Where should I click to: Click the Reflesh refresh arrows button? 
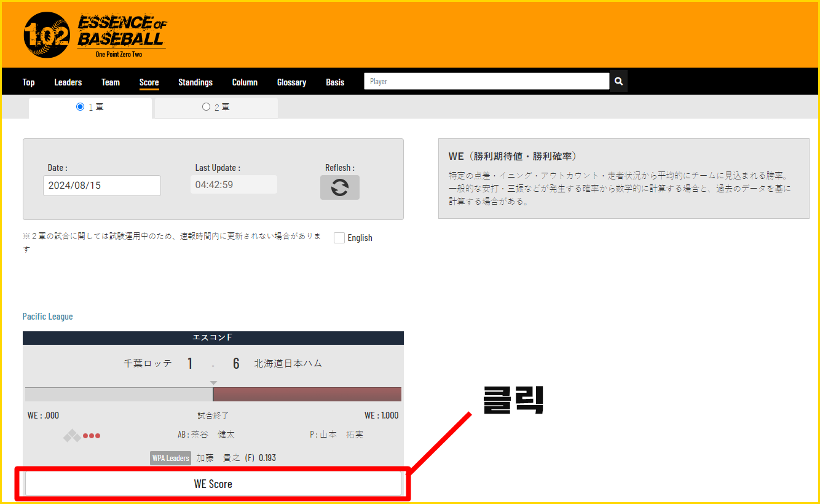pyautogui.click(x=339, y=187)
